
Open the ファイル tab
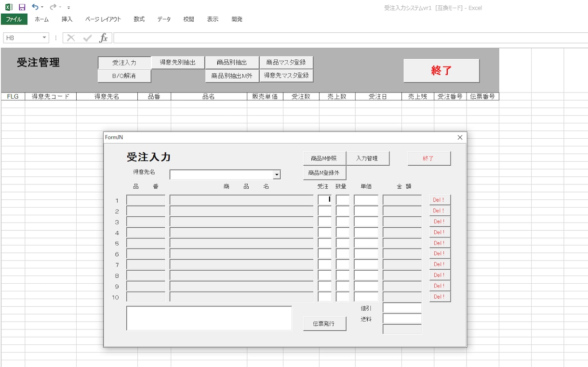tap(14, 19)
